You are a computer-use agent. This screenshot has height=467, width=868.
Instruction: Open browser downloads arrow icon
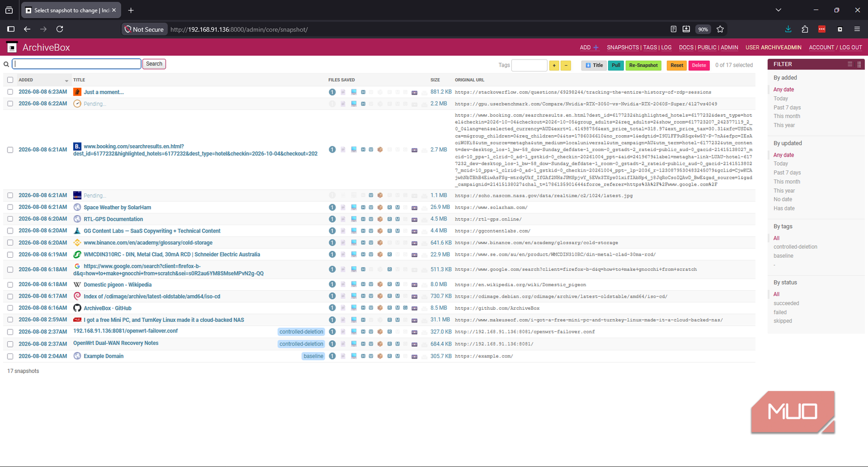click(x=788, y=29)
